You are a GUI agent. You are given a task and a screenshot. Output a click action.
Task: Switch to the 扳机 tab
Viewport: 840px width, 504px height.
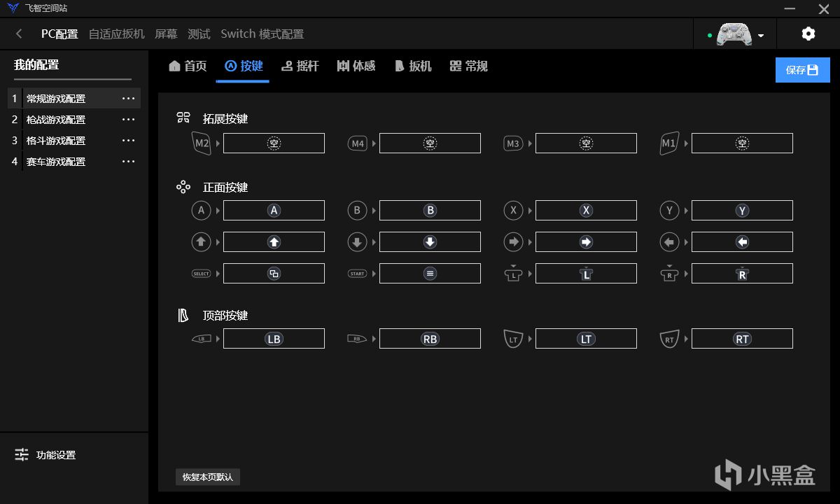413,66
